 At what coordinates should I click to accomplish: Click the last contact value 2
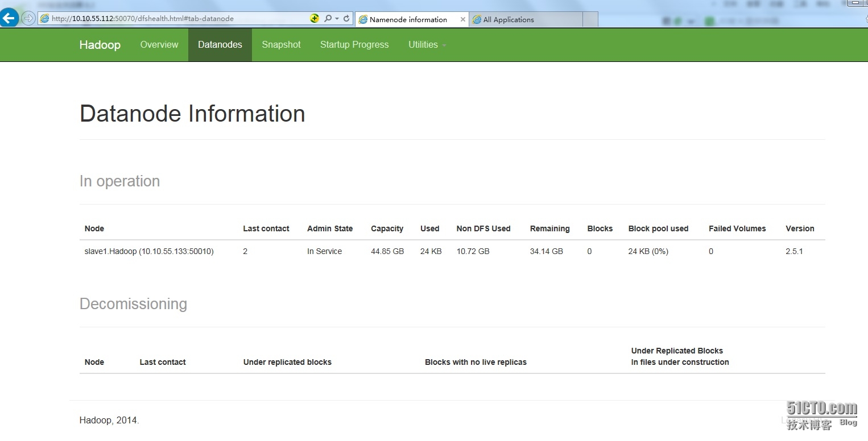pos(245,251)
